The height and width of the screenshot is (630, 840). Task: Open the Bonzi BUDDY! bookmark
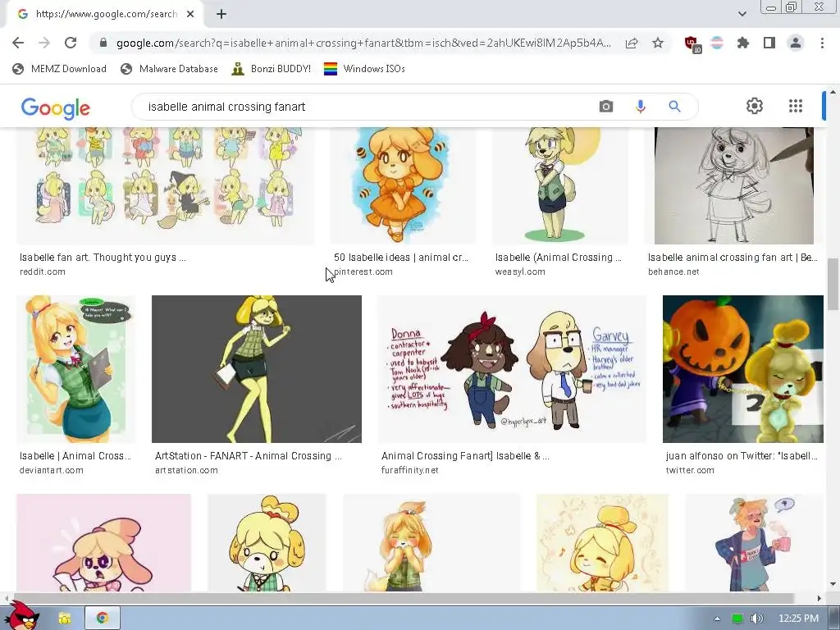point(271,69)
